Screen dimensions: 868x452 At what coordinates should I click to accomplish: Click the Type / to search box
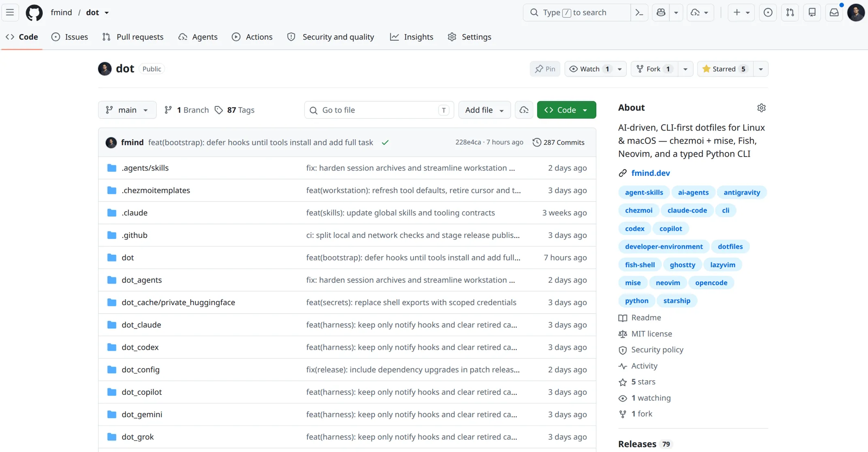click(x=577, y=13)
